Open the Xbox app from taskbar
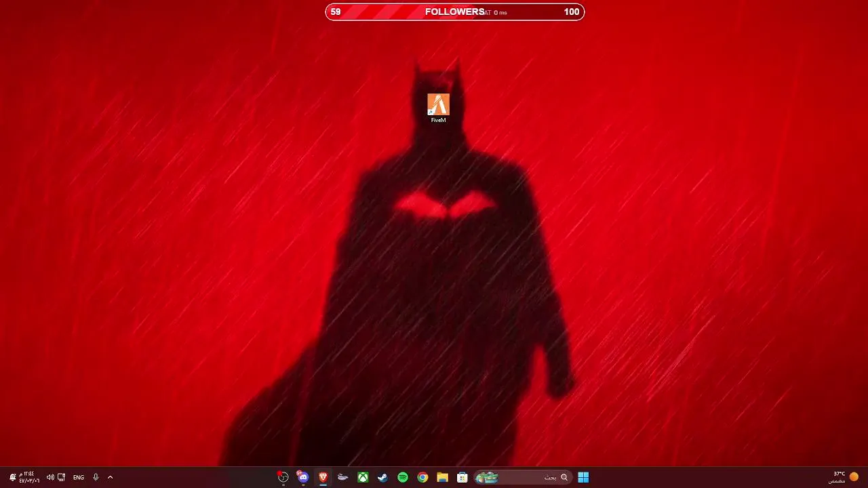 click(x=363, y=477)
